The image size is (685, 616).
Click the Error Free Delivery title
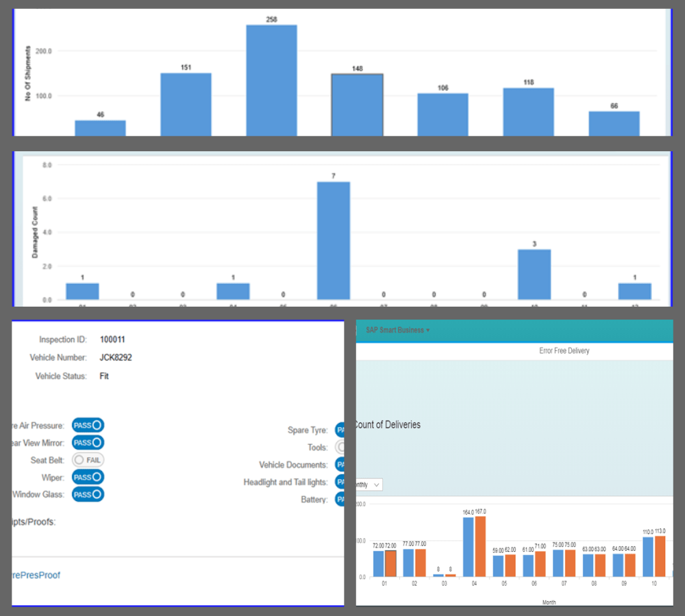pos(564,350)
